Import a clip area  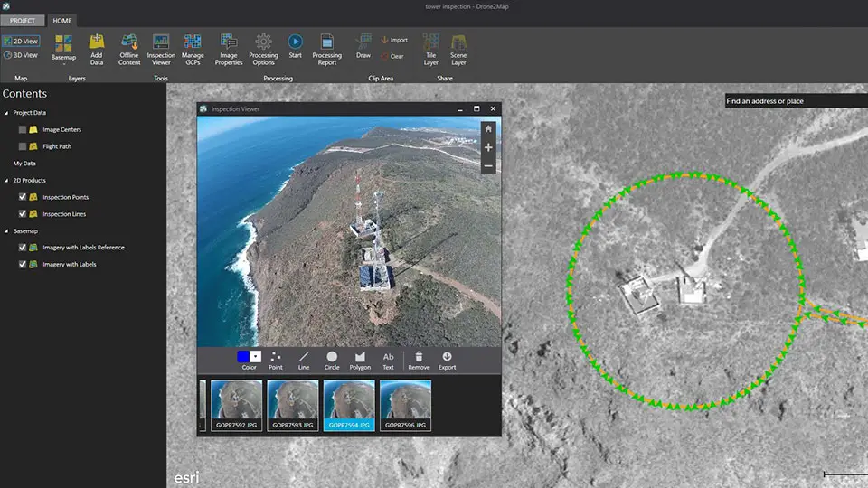(394, 40)
